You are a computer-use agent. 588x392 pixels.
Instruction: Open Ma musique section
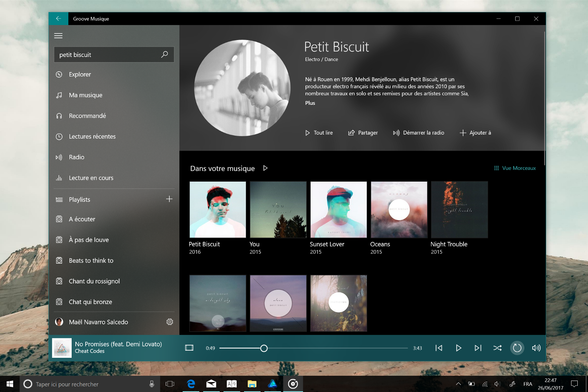[114, 95]
